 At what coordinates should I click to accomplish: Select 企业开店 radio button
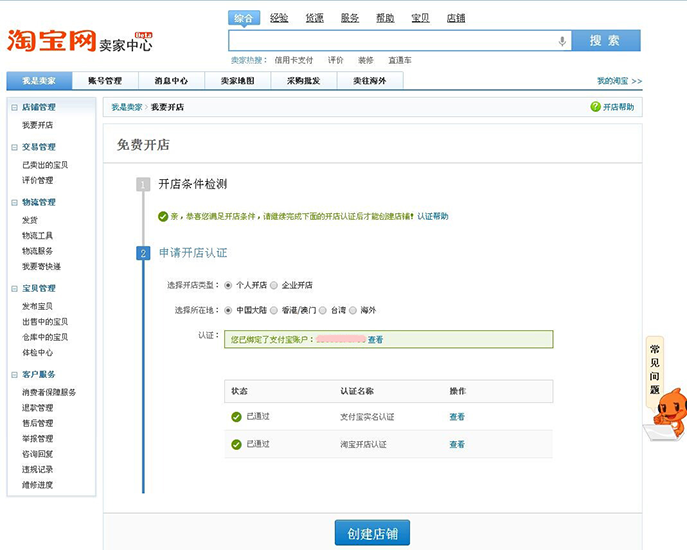[274, 285]
